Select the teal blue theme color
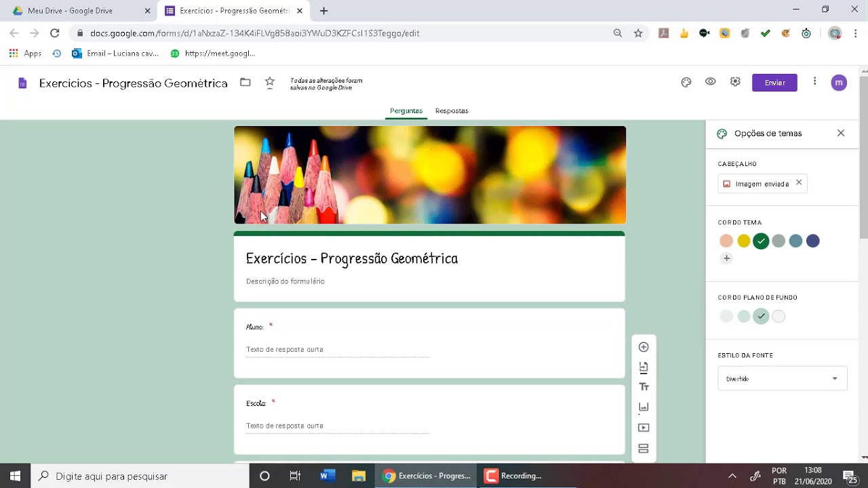 tap(795, 241)
